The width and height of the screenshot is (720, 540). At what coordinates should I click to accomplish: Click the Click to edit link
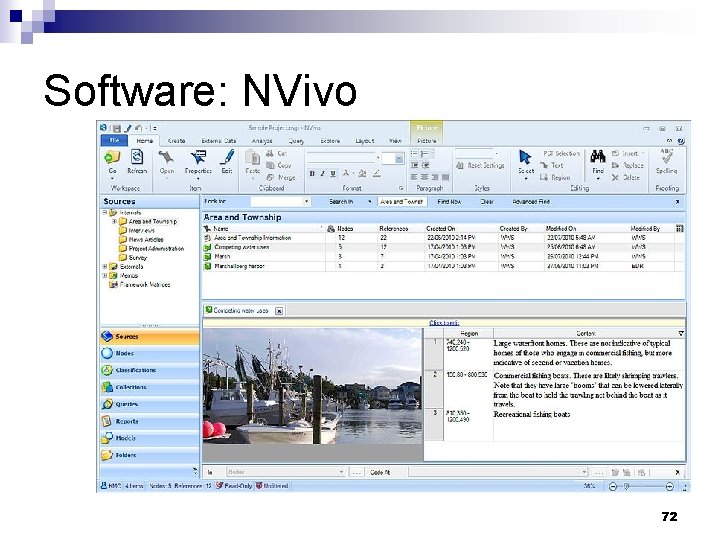tap(444, 323)
